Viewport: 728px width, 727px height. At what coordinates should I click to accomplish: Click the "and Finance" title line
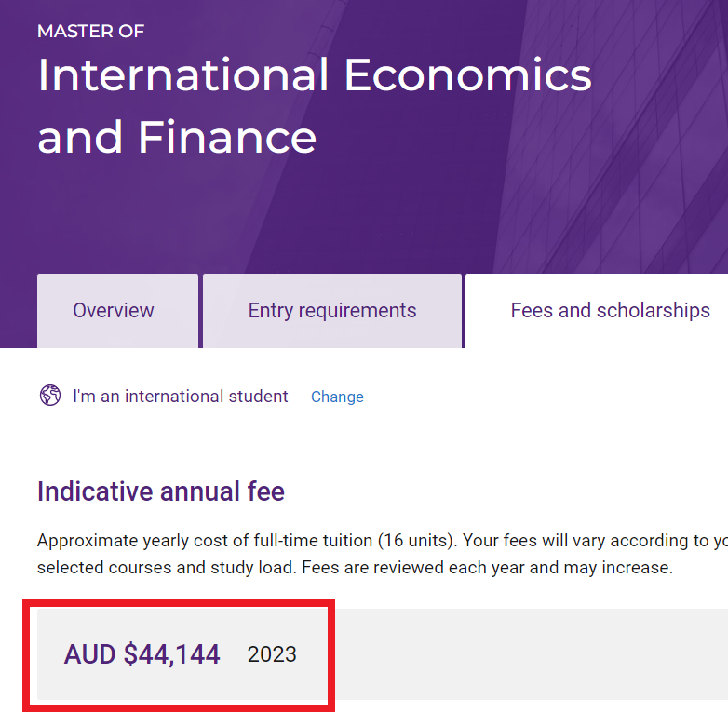click(x=177, y=137)
